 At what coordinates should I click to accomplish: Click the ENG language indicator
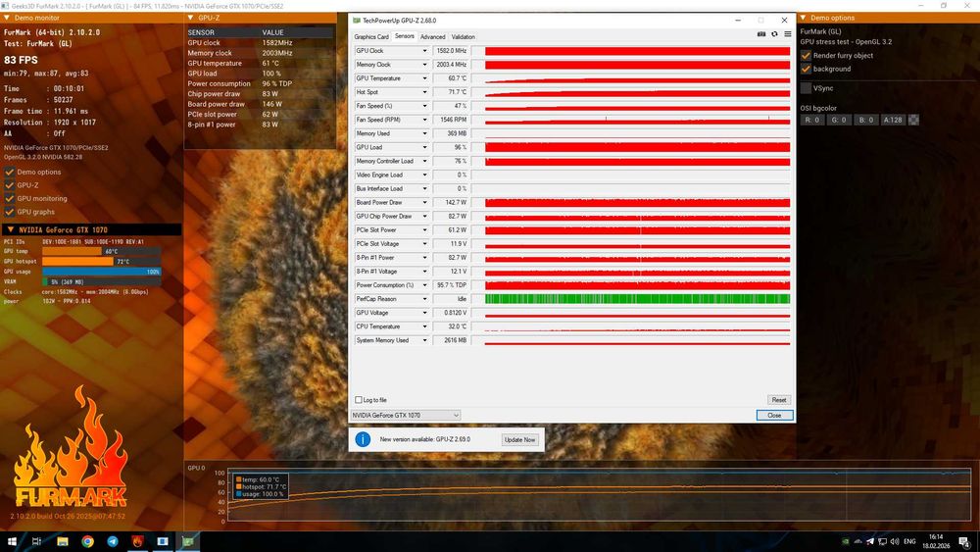coord(910,541)
